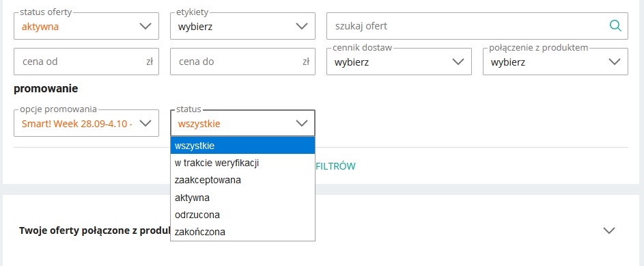Click the cennik dostaw chevron arrow

tap(458, 62)
